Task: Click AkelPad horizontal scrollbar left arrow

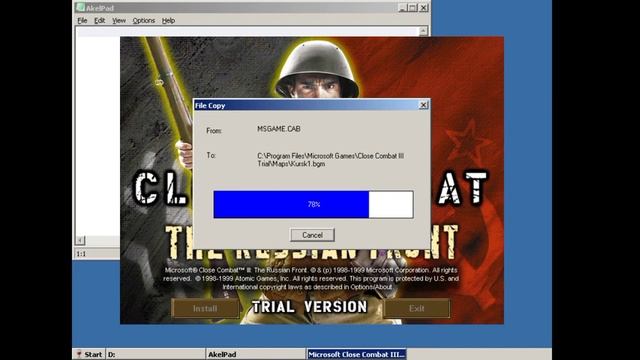Action: click(80, 240)
